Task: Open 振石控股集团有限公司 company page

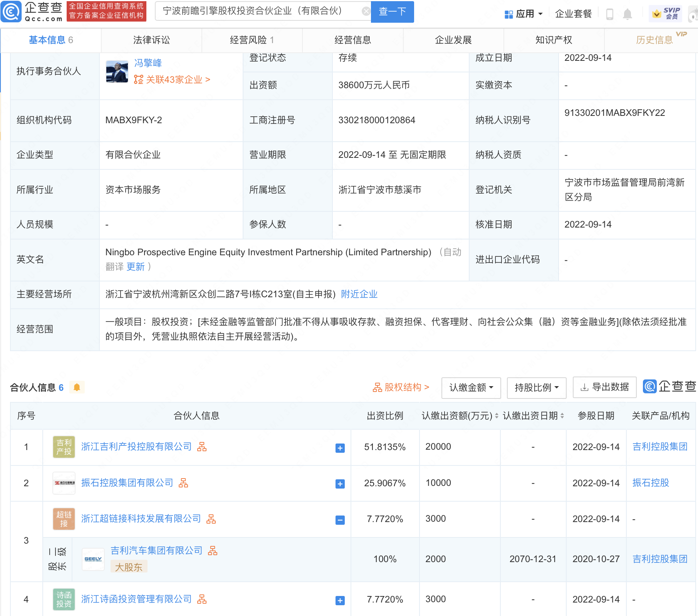Action: pos(127,483)
